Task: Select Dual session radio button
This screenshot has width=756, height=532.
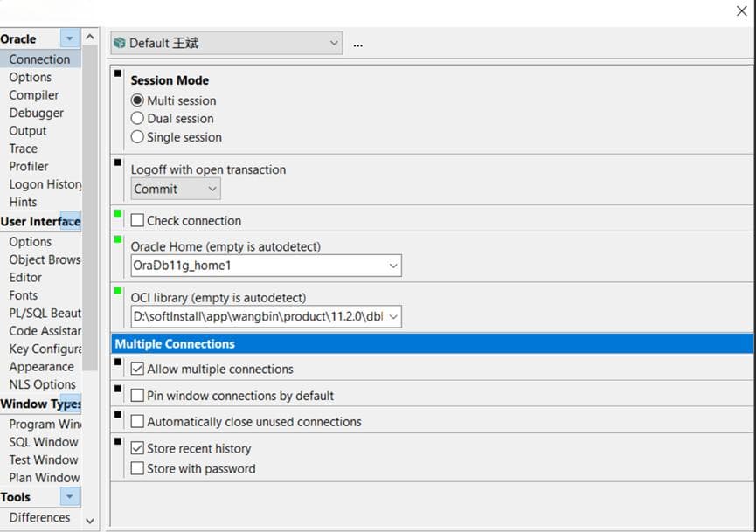Action: pos(137,119)
